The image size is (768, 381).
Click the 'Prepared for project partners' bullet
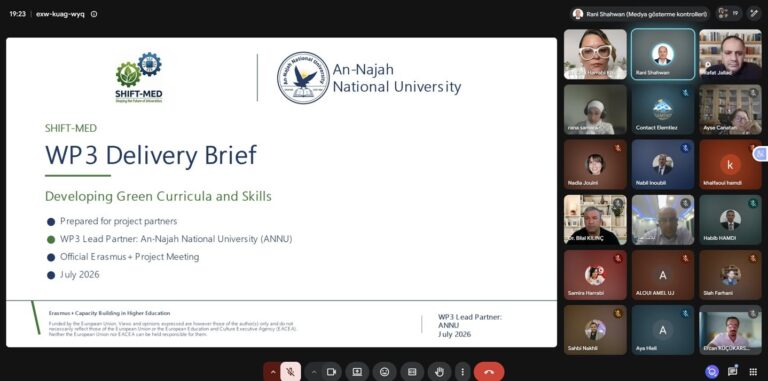tap(119, 221)
